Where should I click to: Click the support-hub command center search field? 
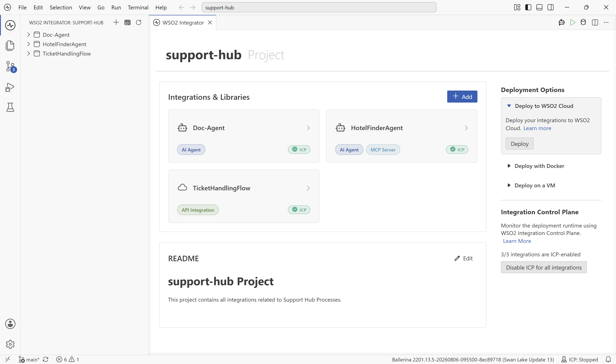319,7
